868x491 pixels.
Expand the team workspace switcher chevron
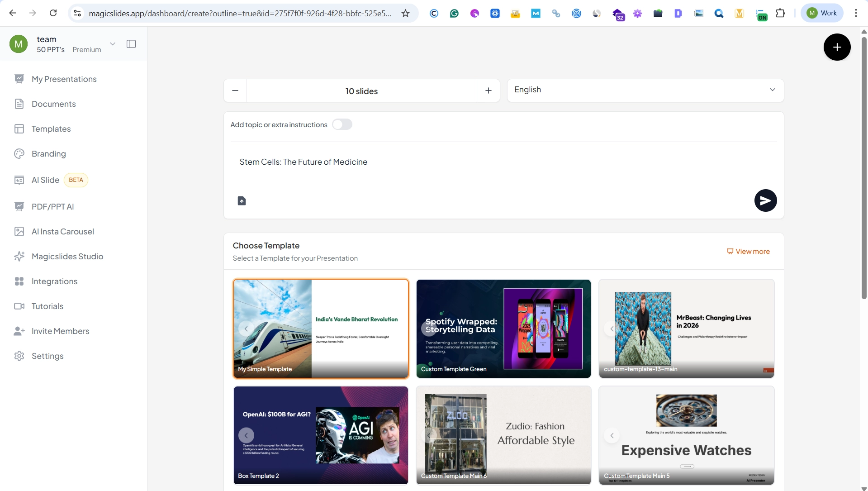pyautogui.click(x=113, y=44)
